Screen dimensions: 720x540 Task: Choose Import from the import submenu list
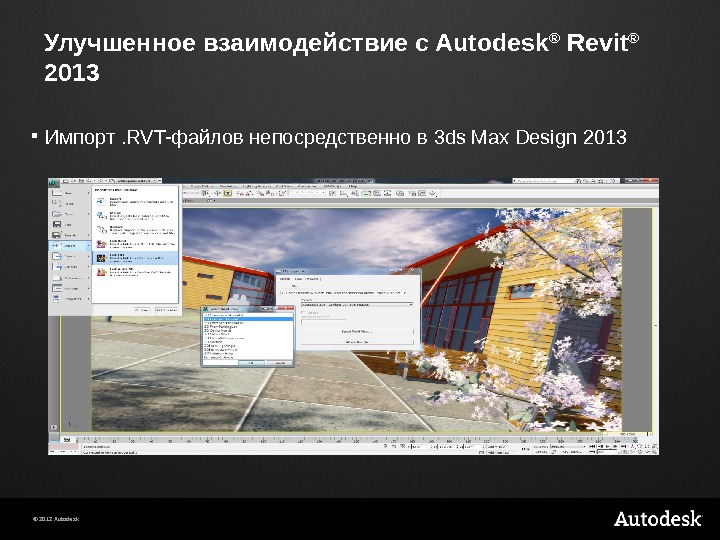pos(135,202)
